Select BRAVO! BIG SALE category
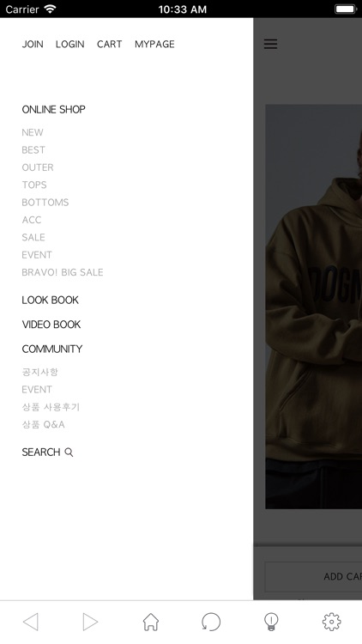The image size is (362, 644). pos(63,272)
